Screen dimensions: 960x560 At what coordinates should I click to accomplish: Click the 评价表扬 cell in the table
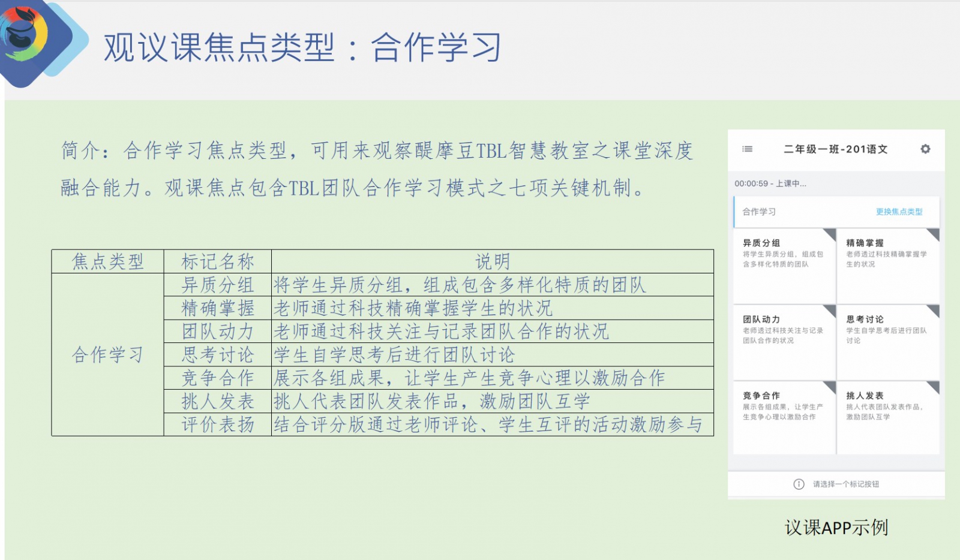[x=218, y=424]
